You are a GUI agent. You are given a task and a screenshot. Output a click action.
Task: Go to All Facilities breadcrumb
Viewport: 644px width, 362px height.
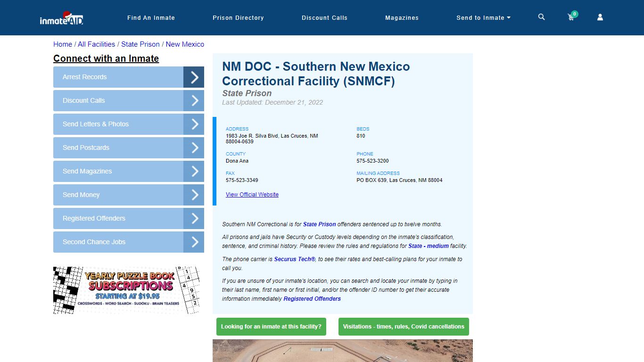pos(96,44)
